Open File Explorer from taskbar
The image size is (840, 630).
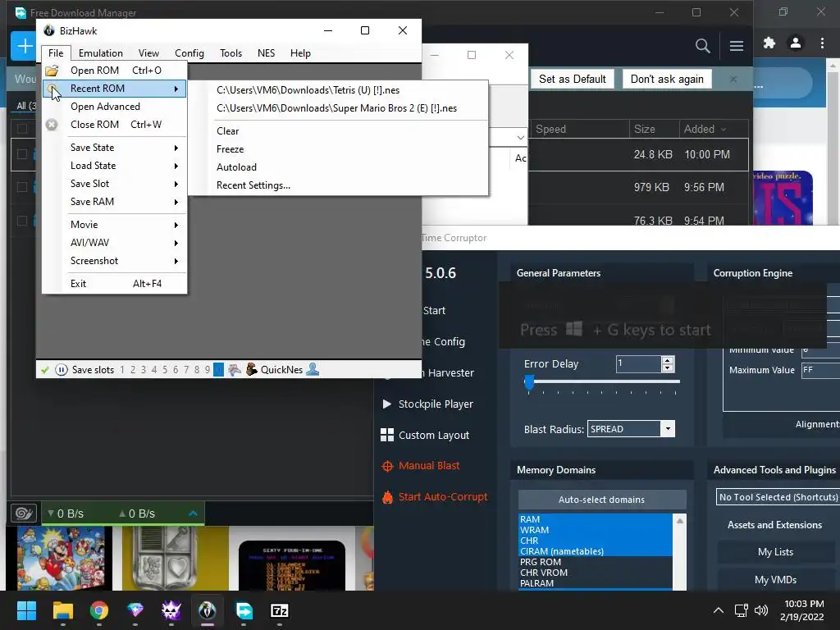[x=62, y=610]
